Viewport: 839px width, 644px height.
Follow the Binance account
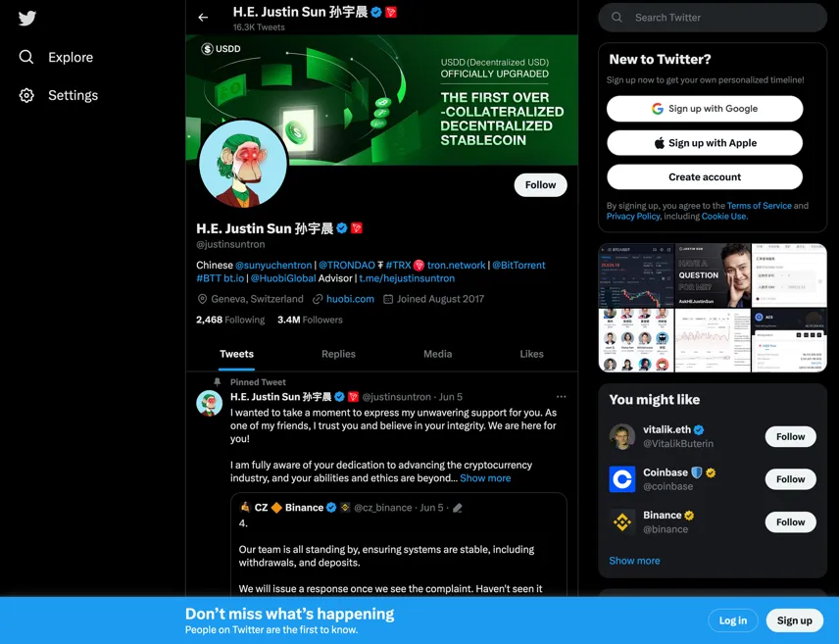coord(790,521)
